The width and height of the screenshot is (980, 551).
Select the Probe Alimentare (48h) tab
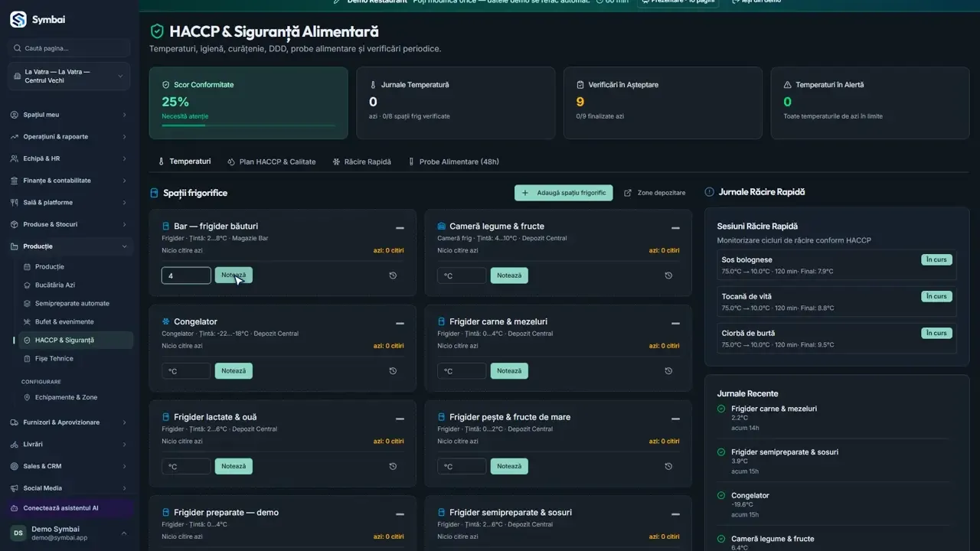453,162
